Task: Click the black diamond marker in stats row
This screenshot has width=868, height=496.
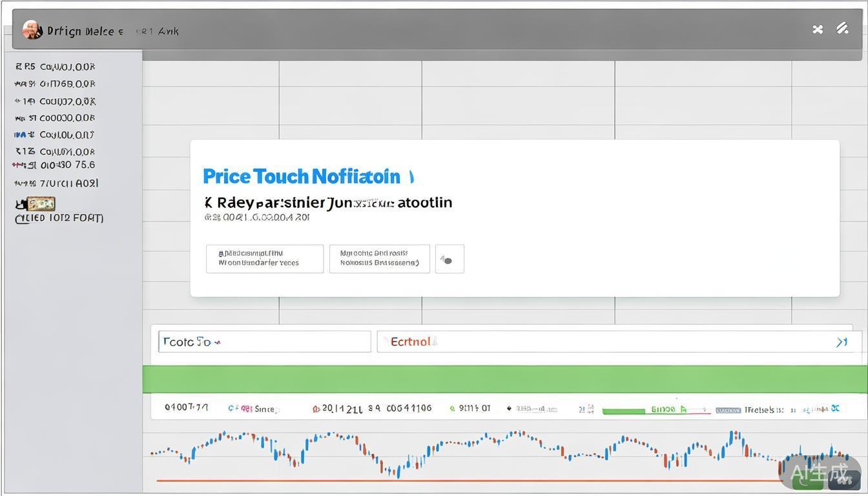Action: [x=509, y=409]
